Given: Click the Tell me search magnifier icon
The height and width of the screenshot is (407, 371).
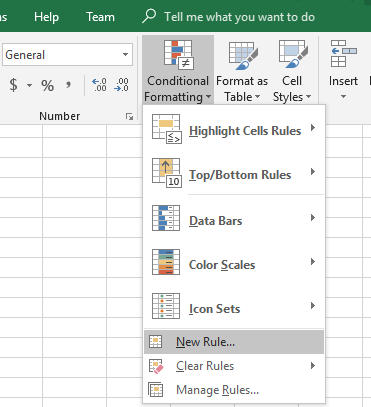Looking at the screenshot, I should point(149,16).
